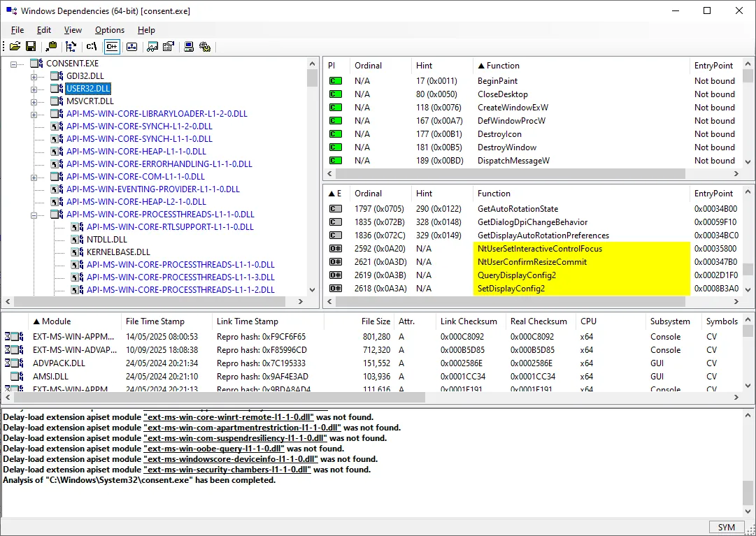Image resolution: width=756 pixels, height=536 pixels.
Task: Open the ext-ms-win-security-chambers-l1-1-0.dll log link
Action: 227,470
